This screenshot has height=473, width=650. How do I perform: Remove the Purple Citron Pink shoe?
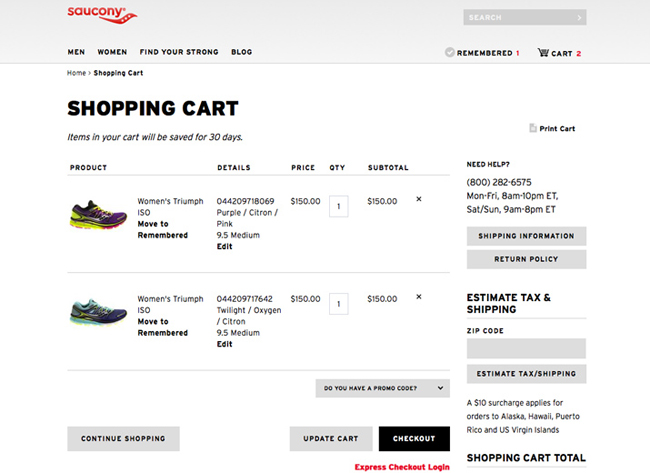(418, 199)
